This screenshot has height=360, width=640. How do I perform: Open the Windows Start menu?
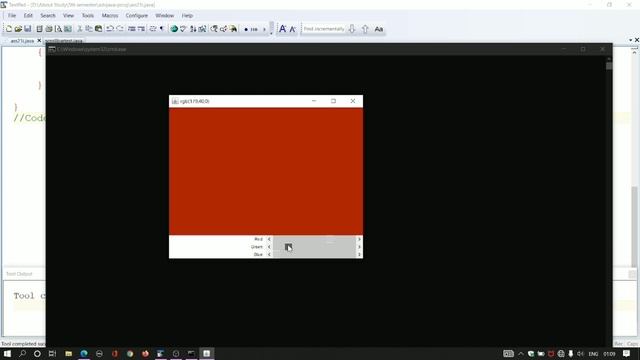click(7, 353)
